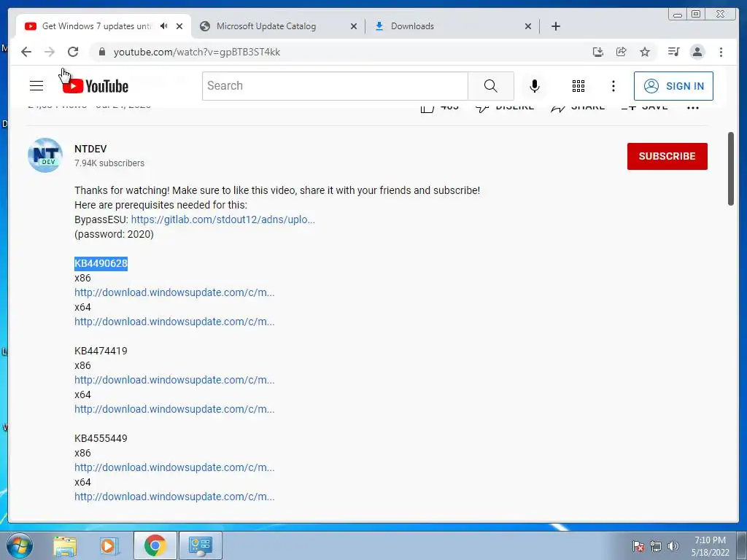Open the Control Panel taskbar icon
The height and width of the screenshot is (560, 747).
(200, 545)
